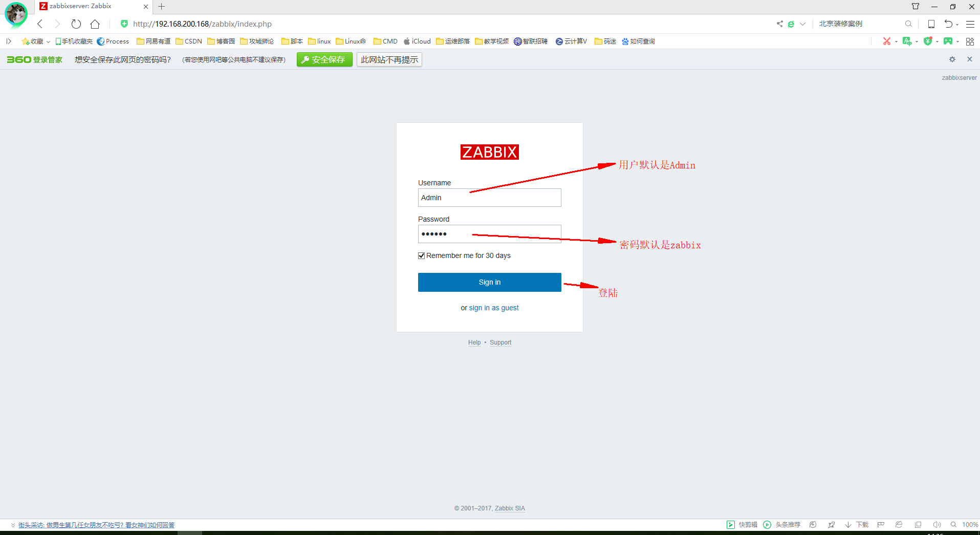Toggle the sound mute status bar icon
This screenshot has height=535, width=980.
pos(937,525)
